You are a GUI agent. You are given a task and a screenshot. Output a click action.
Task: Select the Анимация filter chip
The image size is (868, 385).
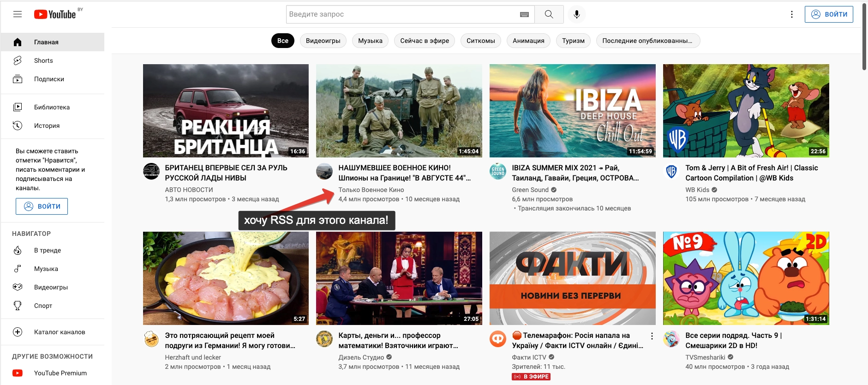click(528, 41)
